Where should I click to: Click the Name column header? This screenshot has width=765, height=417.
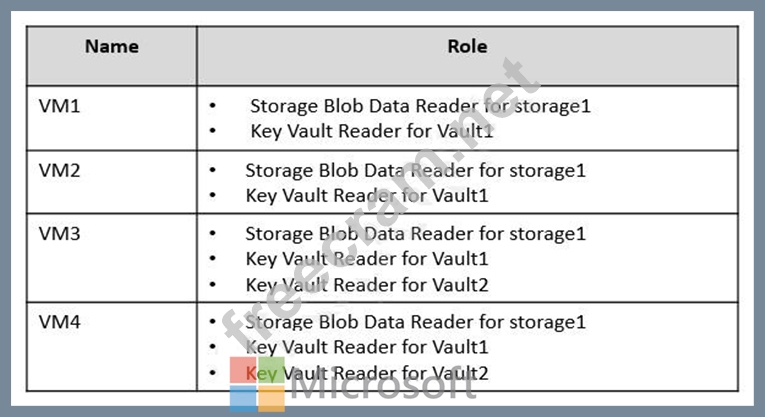click(x=112, y=47)
